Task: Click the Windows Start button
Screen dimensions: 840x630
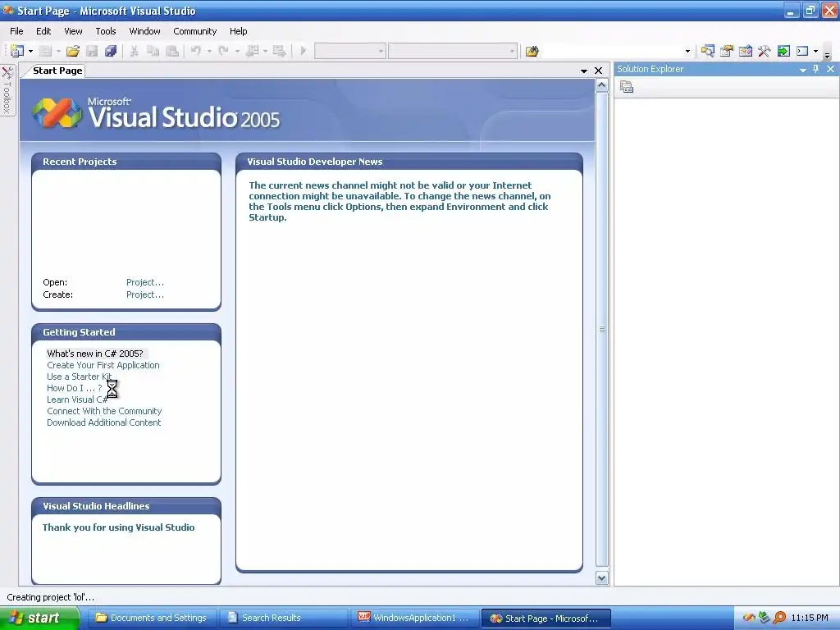Action: [x=39, y=618]
